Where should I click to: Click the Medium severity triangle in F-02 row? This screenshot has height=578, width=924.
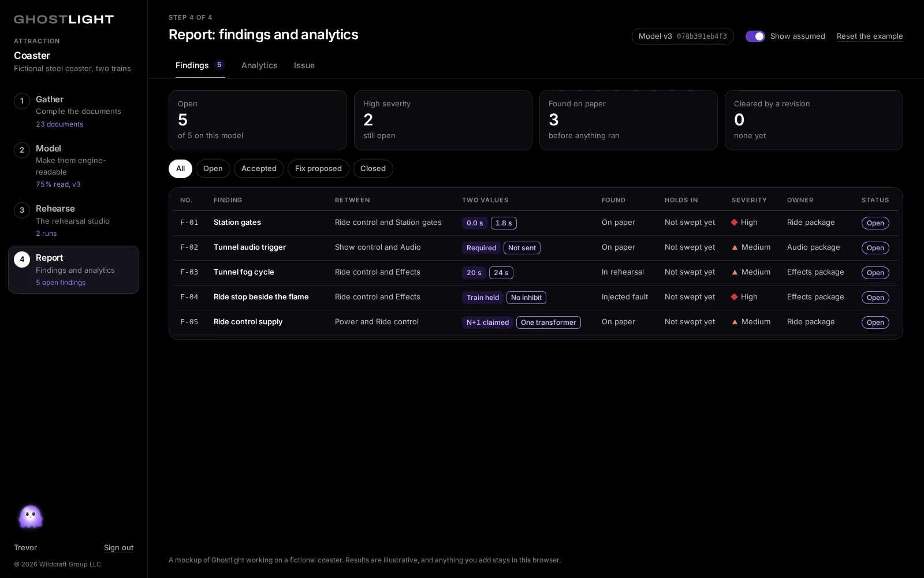click(735, 247)
